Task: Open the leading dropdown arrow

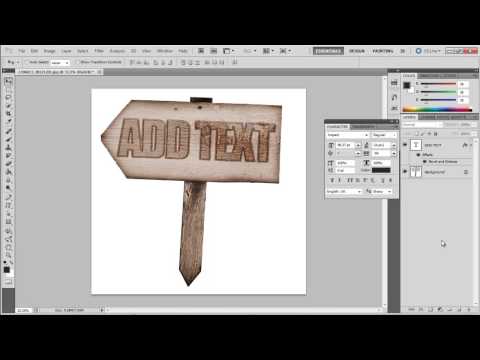Action: pos(394,145)
